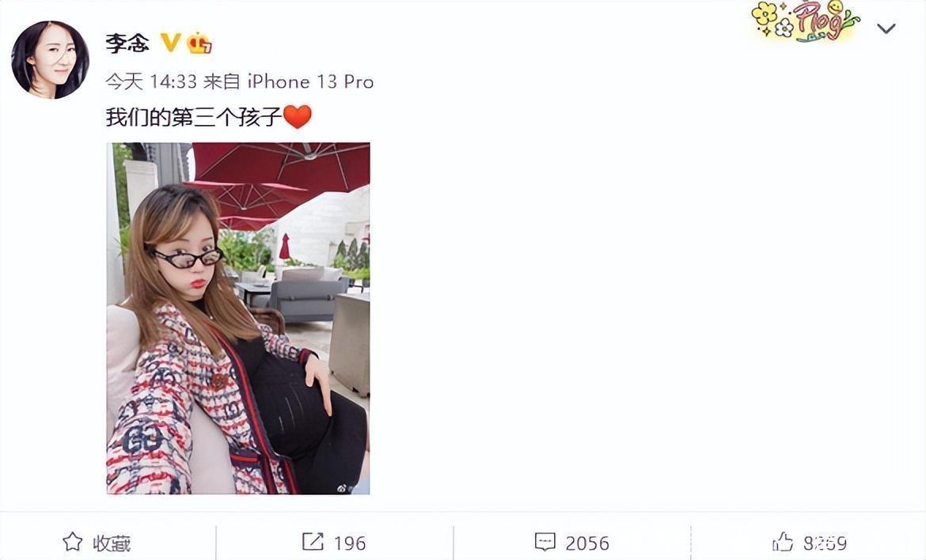Toggle the 收藏 star icon

click(73, 542)
